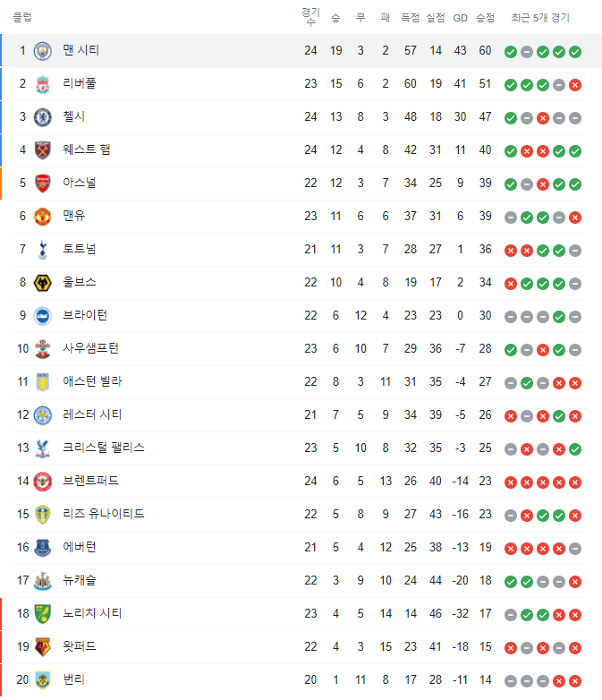The height and width of the screenshot is (700, 602).
Task: Click the 최근 5개 경기 header
Action: click(540, 18)
